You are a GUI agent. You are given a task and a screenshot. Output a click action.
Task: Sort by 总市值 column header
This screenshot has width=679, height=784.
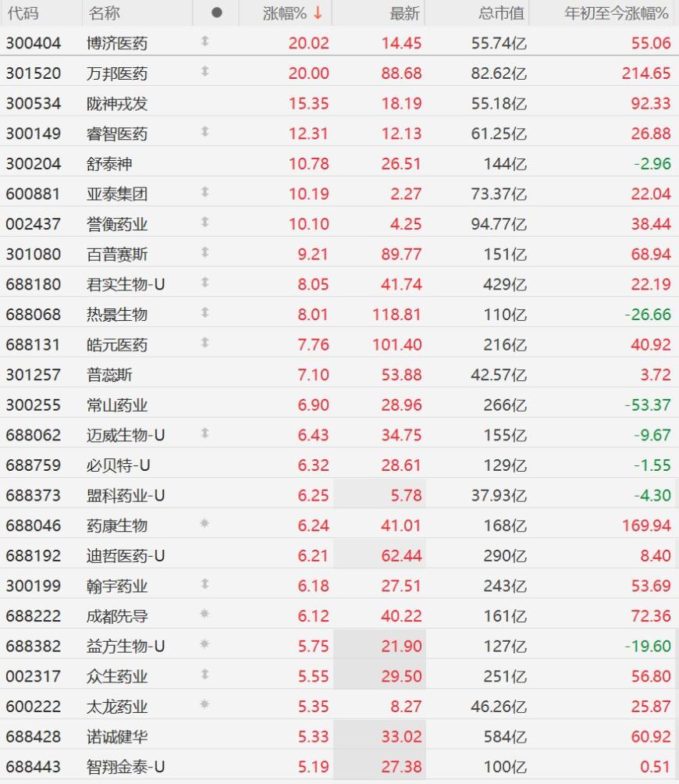(501, 13)
